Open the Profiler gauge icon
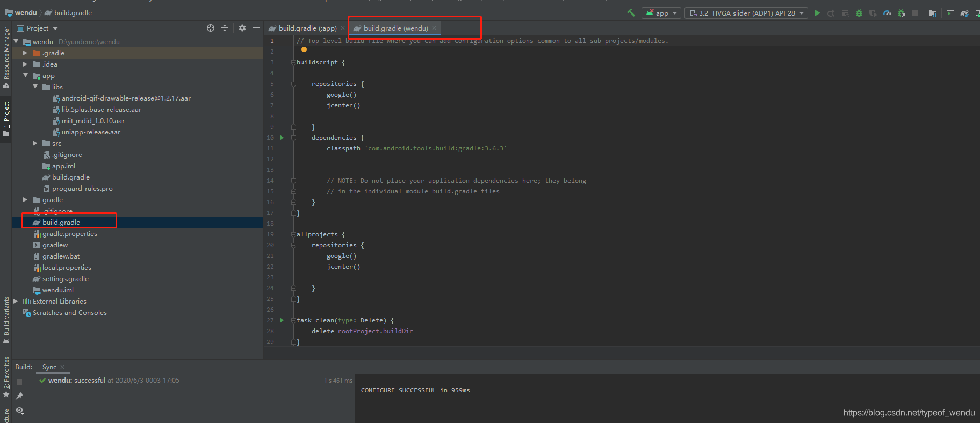This screenshot has width=980, height=423. click(887, 13)
